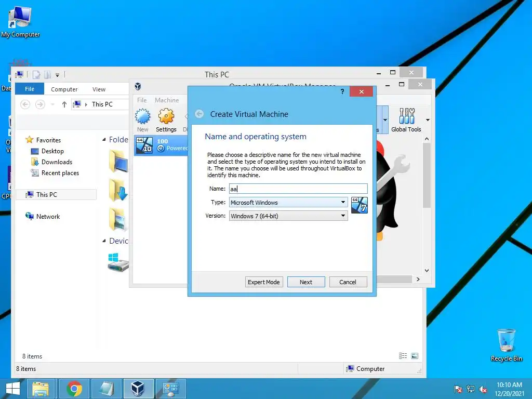
Task: Click Explorer back navigation arrow
Action: 25,104
